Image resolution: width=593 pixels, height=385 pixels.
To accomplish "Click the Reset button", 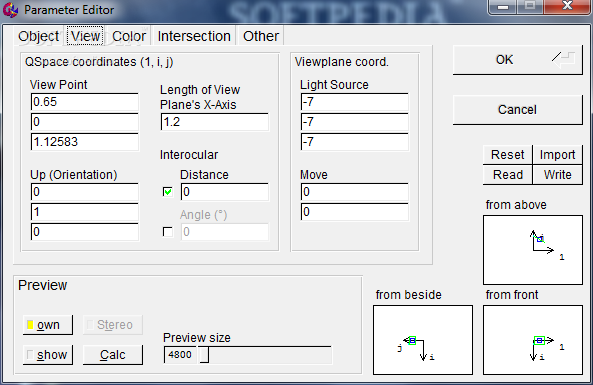I will 508,155.
